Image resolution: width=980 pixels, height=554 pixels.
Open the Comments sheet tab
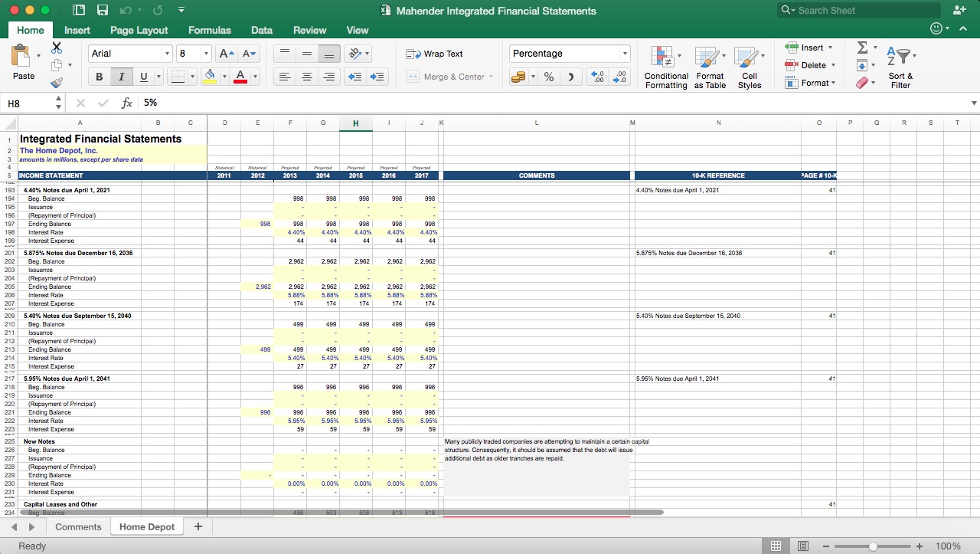point(77,526)
